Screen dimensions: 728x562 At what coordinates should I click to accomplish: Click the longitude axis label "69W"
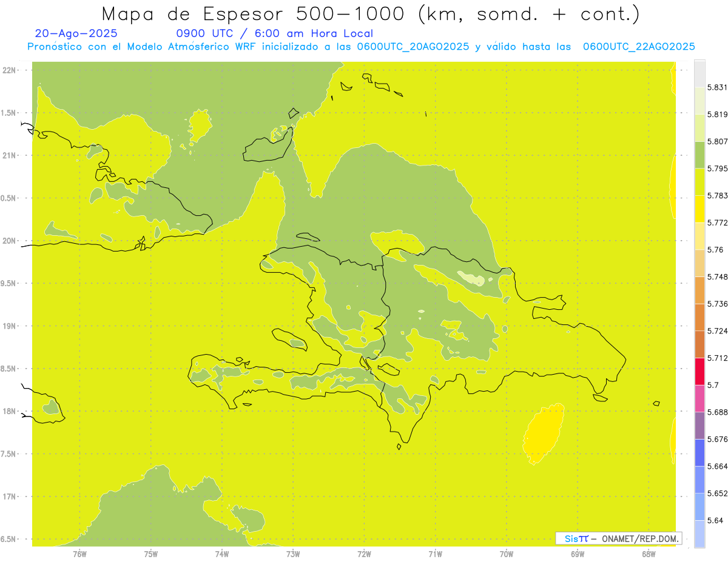tap(578, 554)
